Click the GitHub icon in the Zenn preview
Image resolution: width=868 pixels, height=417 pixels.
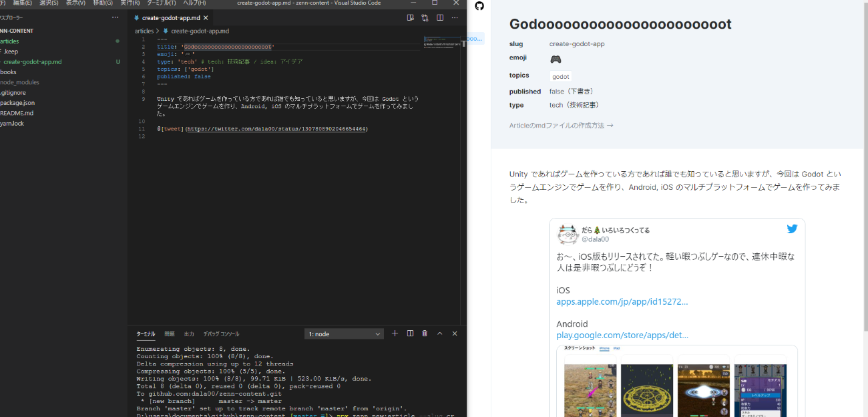pyautogui.click(x=479, y=6)
